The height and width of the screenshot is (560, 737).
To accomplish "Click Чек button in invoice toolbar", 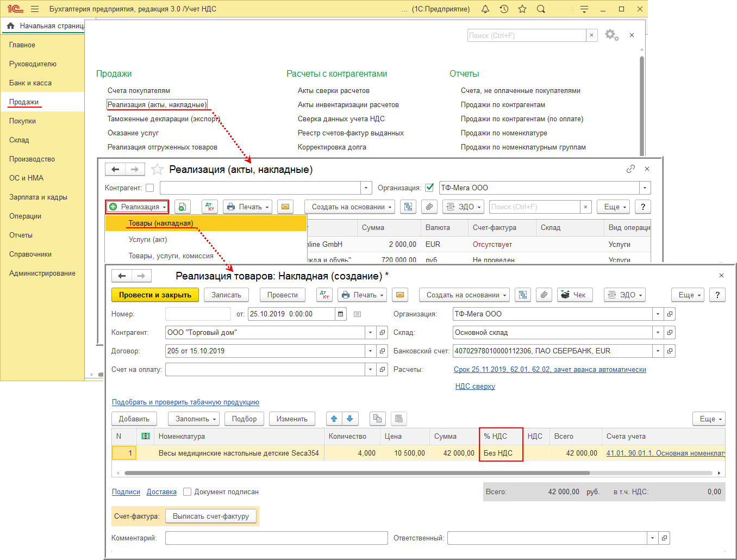I will click(575, 295).
